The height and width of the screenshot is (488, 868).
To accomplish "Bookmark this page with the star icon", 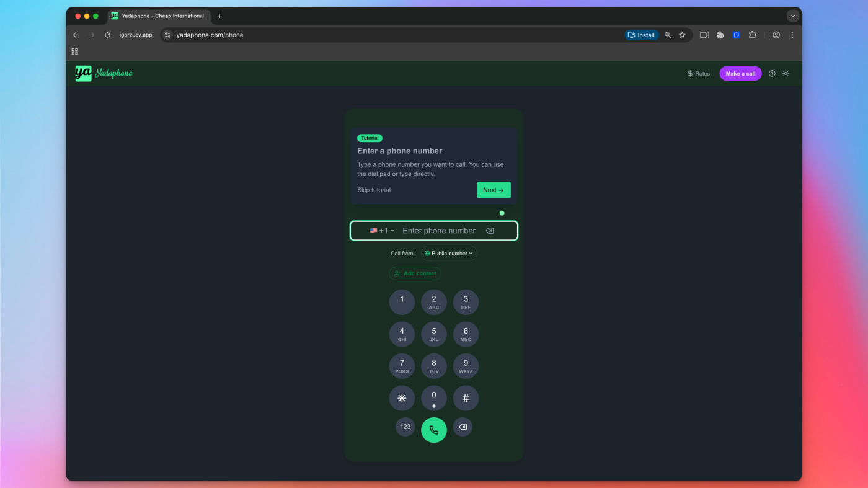I will (682, 35).
